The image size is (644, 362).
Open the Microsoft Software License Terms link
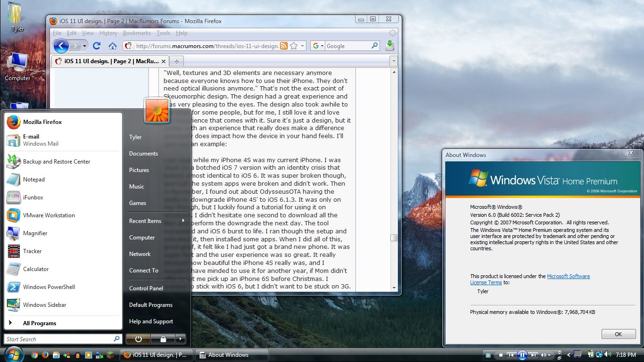click(x=530, y=280)
